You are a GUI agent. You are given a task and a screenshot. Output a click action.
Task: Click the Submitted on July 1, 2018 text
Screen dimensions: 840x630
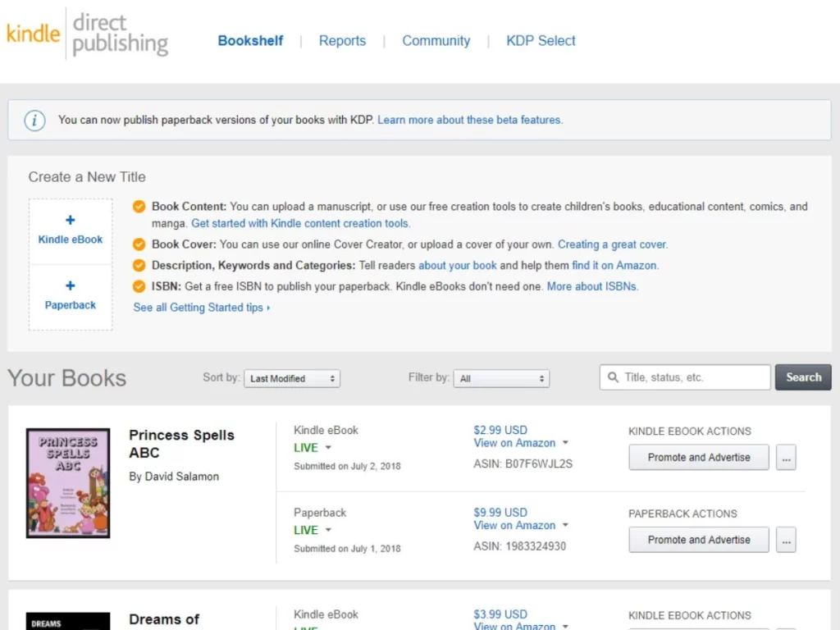347,549
